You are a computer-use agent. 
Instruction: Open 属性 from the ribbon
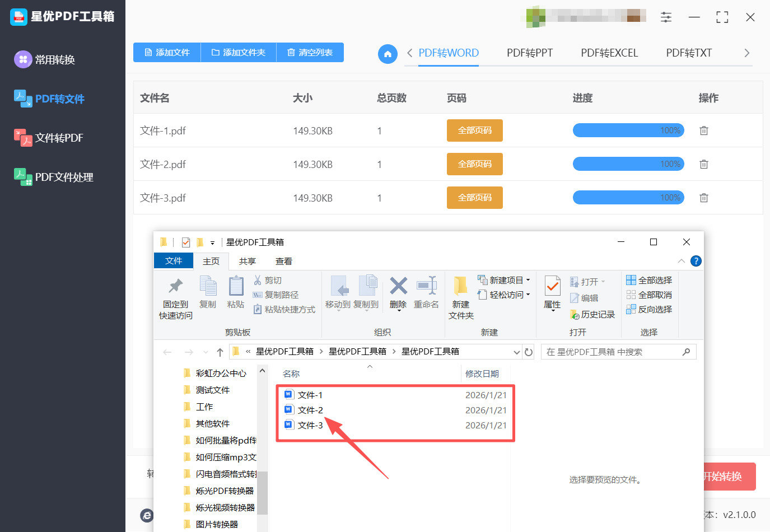coord(552,293)
